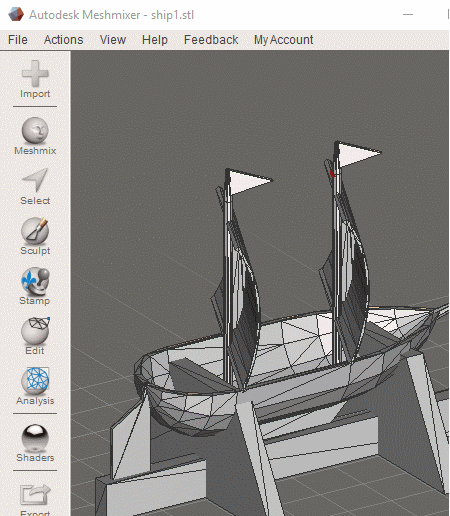Open the My Account menu
The width and height of the screenshot is (450, 516).
click(x=283, y=40)
